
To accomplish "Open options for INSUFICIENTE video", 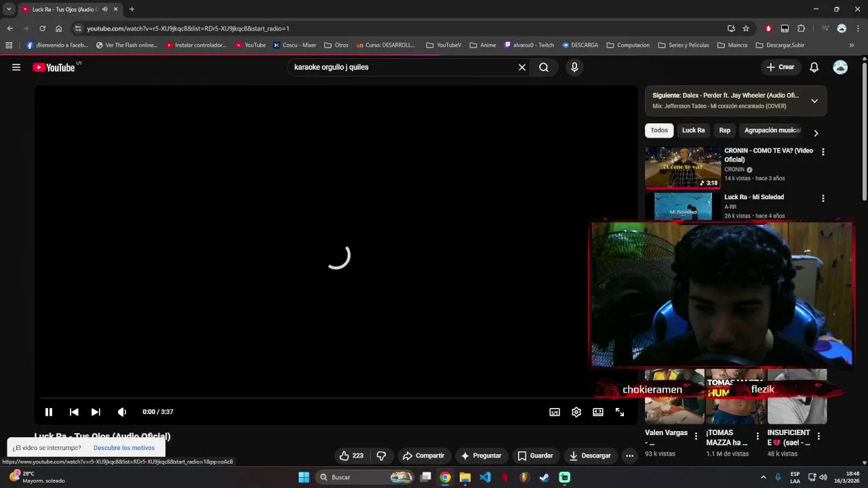I will (818, 436).
